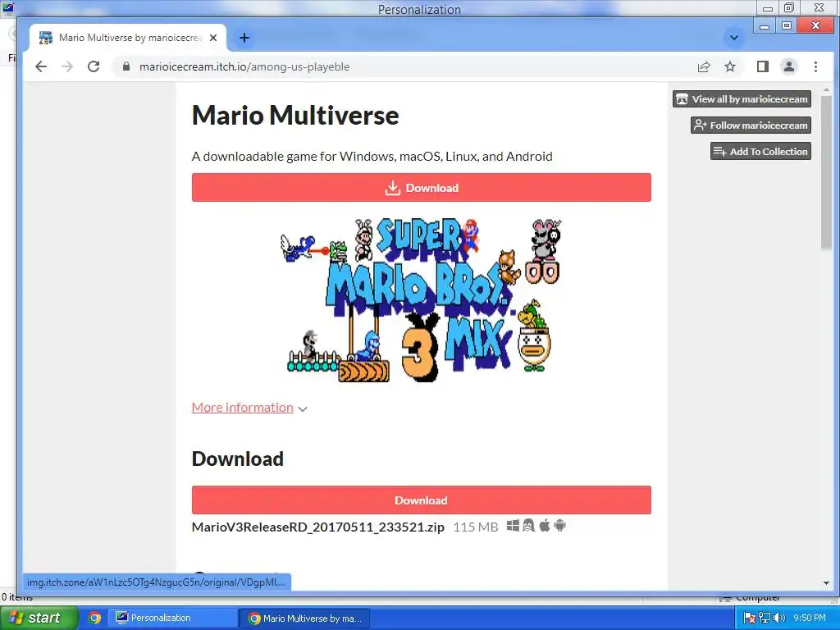
Task: Minimize the Chrome window
Action: pyautogui.click(x=765, y=25)
